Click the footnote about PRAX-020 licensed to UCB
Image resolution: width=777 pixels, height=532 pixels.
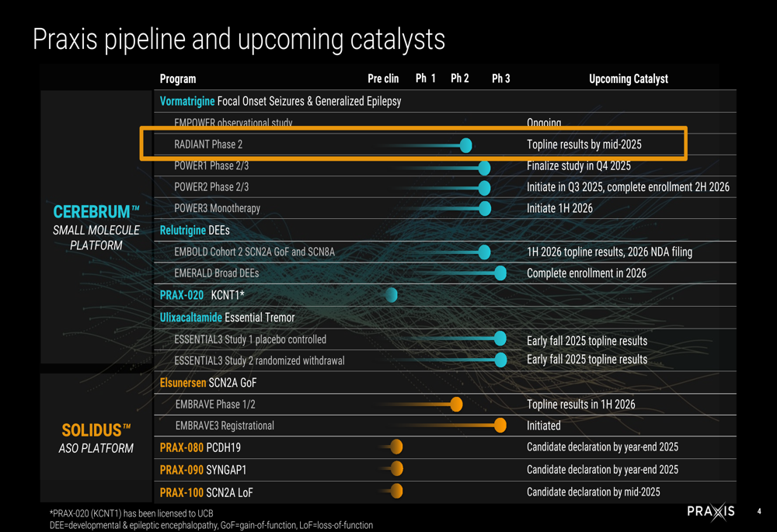pyautogui.click(x=131, y=513)
